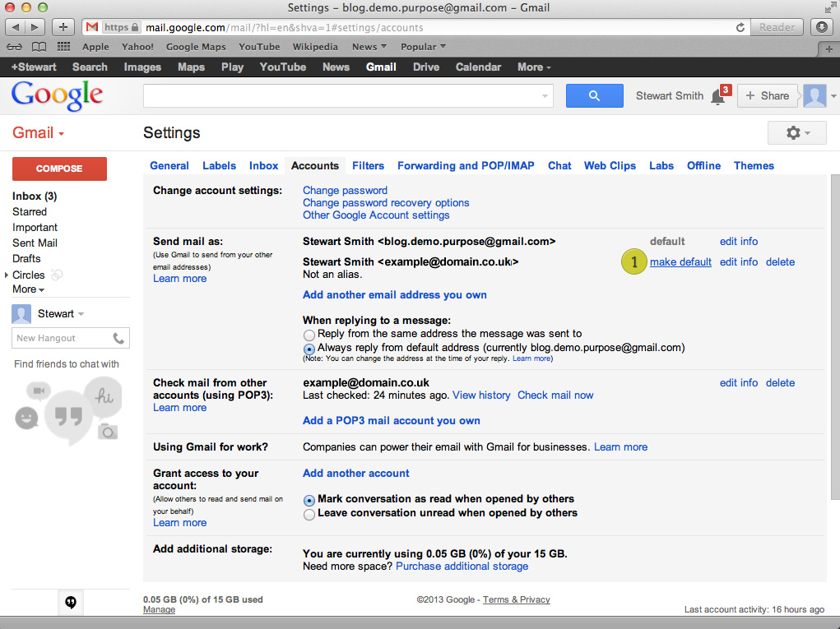
Task: Choose Leave conversation unread when opened by others
Action: (309, 514)
